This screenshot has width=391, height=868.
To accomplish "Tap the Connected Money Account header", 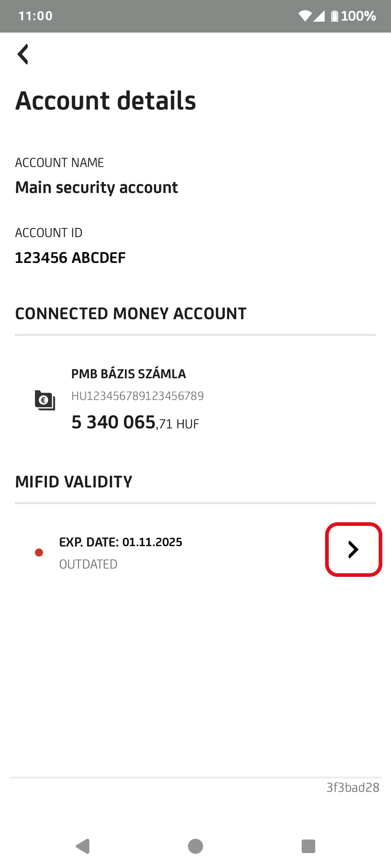I will click(131, 314).
